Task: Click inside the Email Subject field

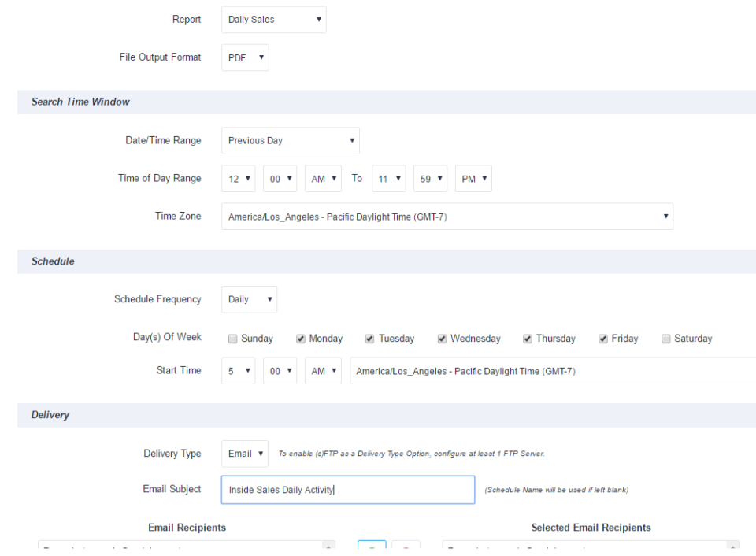Action: click(x=346, y=489)
